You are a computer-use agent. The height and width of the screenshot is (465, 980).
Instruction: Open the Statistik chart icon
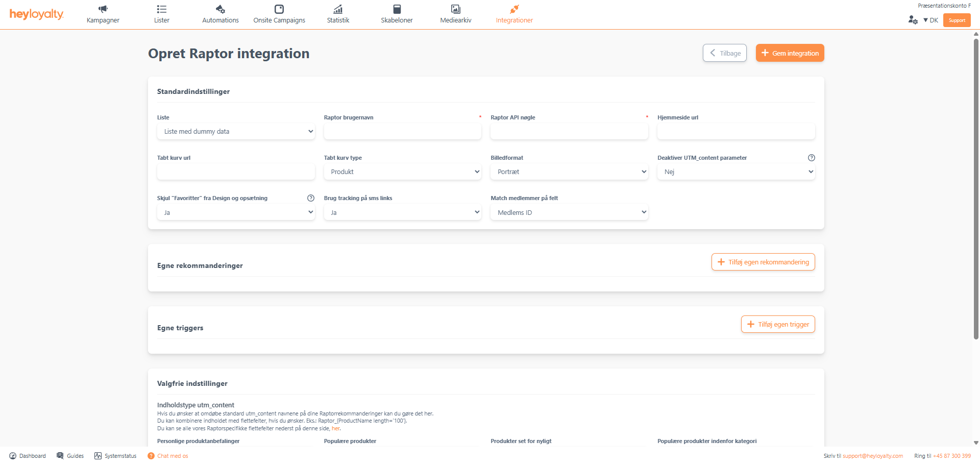[338, 9]
